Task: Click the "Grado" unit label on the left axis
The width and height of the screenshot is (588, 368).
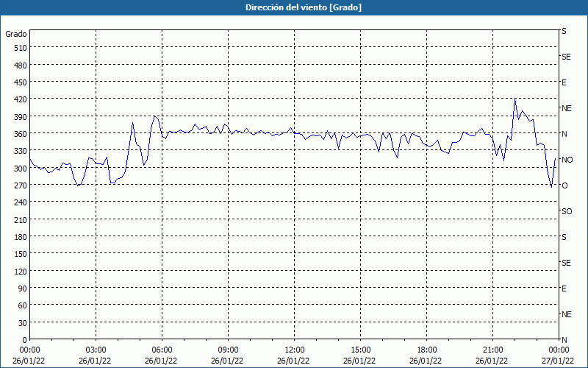Action: coord(16,34)
